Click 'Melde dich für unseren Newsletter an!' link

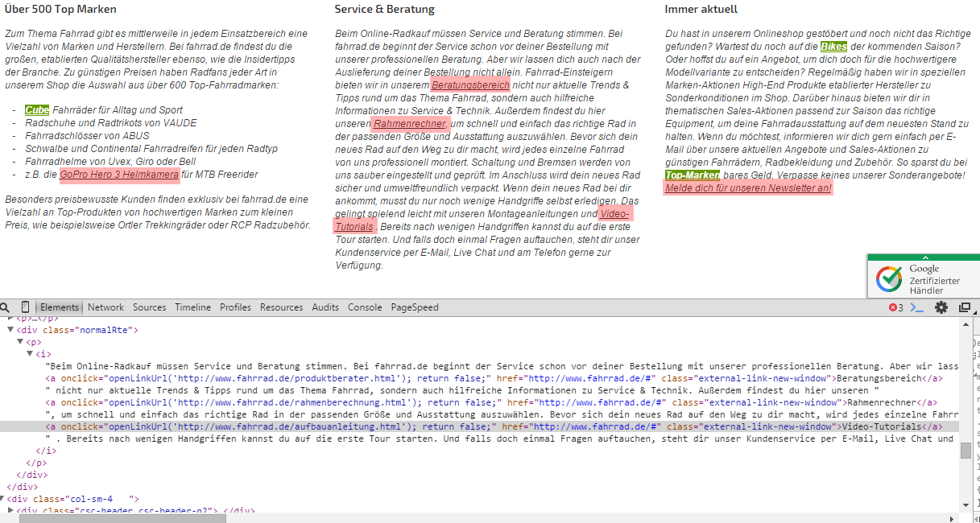[748, 187]
